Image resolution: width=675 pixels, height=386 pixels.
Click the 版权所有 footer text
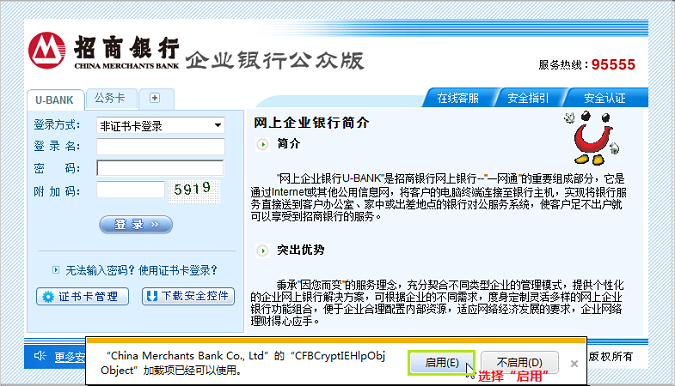(x=610, y=356)
